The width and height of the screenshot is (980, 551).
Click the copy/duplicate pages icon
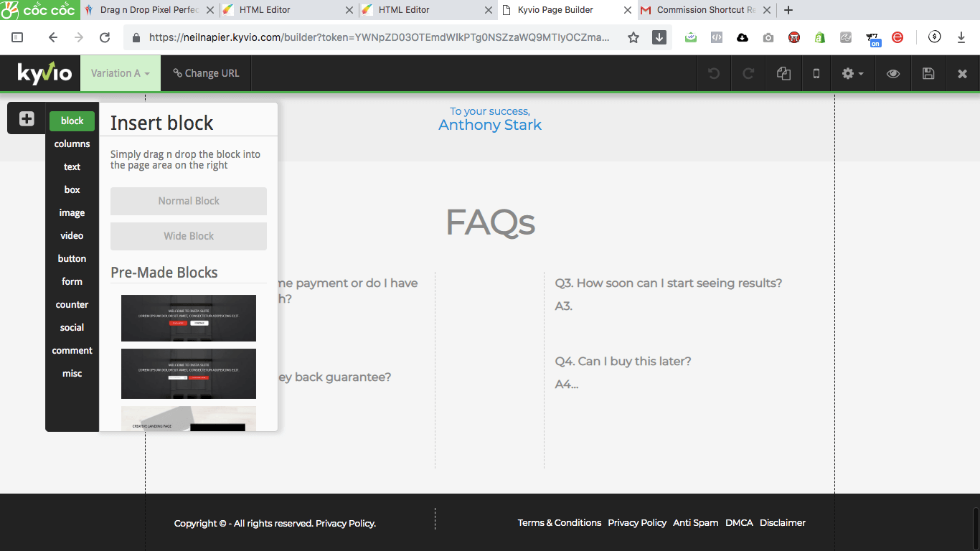(783, 73)
